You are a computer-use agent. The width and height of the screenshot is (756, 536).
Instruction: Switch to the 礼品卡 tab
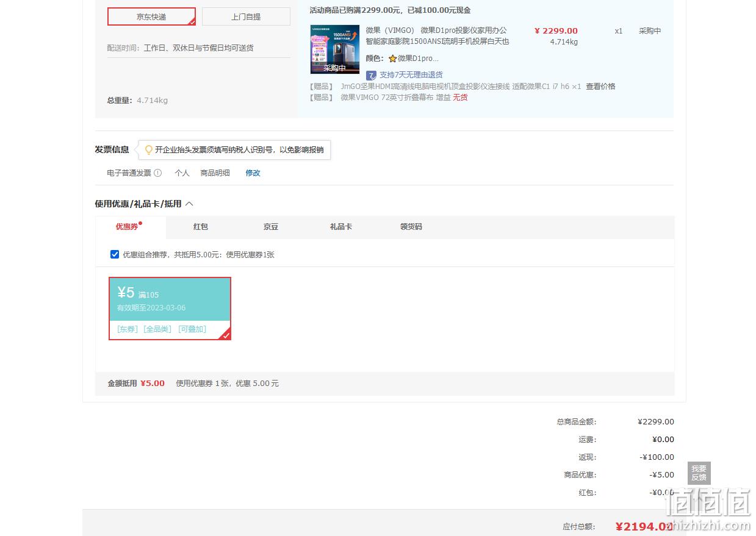pyautogui.click(x=341, y=227)
